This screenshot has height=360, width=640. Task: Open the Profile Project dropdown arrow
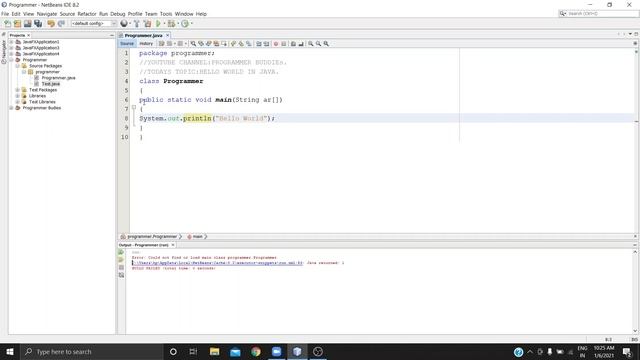(x=191, y=24)
